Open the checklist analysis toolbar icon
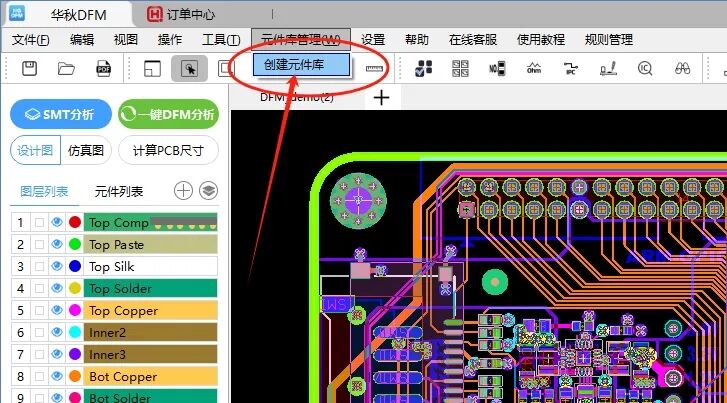The width and height of the screenshot is (727, 403). click(x=423, y=68)
